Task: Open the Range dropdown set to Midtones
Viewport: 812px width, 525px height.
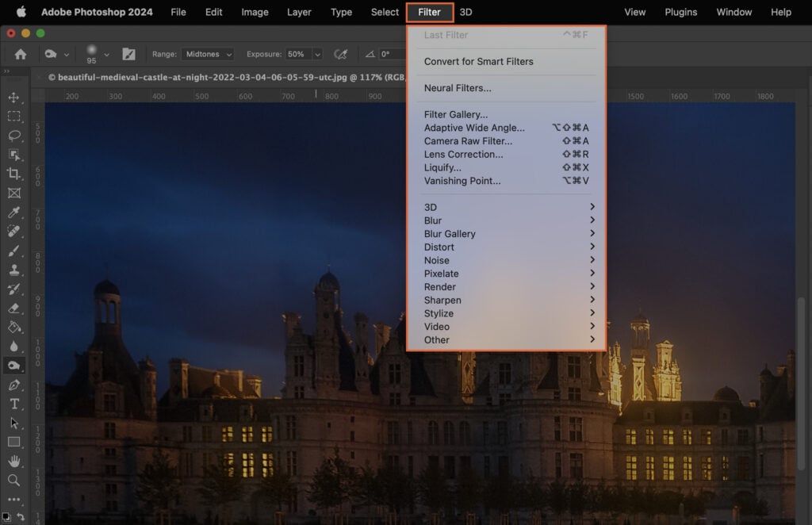Action: tap(207, 54)
